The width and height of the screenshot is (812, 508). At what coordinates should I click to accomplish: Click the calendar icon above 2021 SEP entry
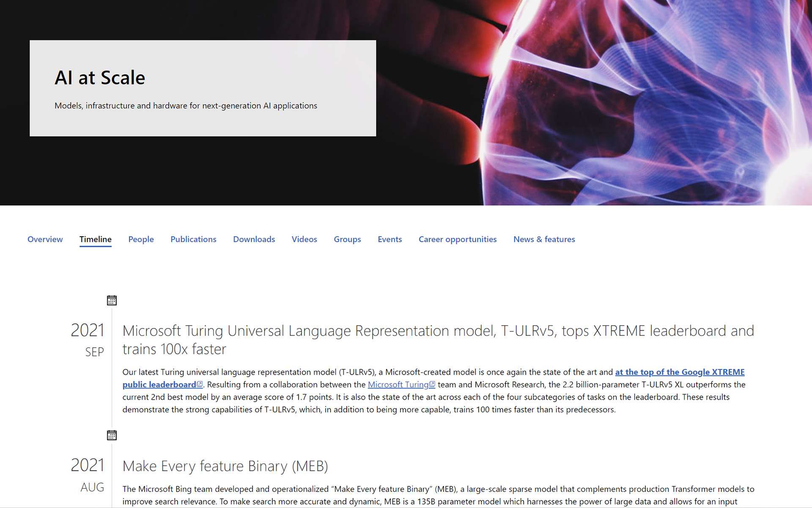click(112, 301)
